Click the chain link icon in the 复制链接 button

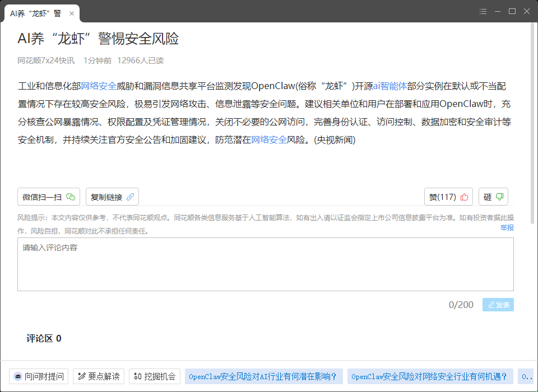[x=131, y=197]
